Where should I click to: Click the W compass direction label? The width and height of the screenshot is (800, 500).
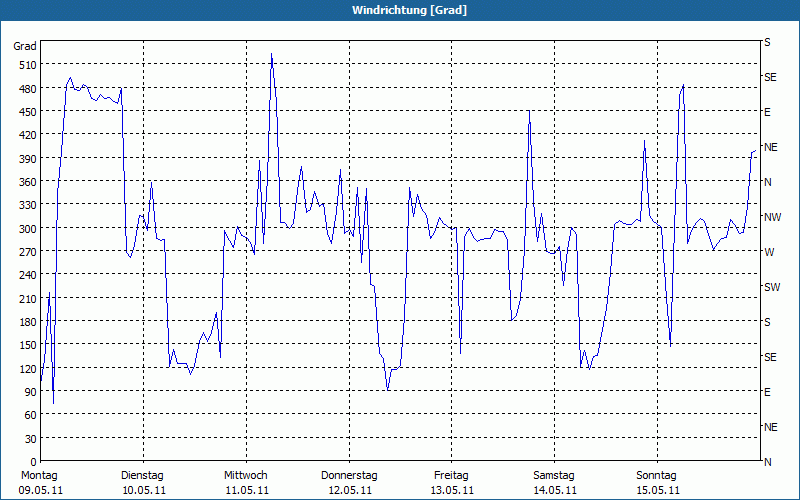(769, 252)
